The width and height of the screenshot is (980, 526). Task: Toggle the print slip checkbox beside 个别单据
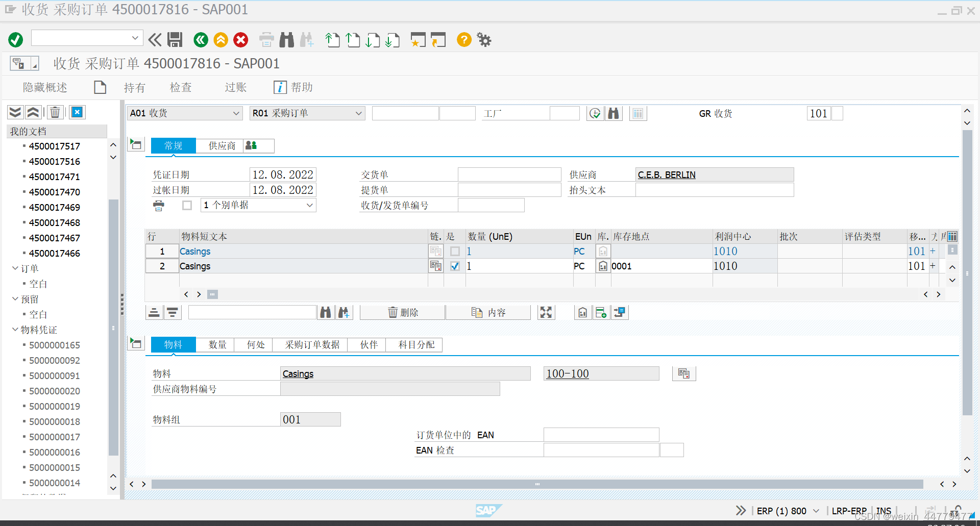pos(187,205)
